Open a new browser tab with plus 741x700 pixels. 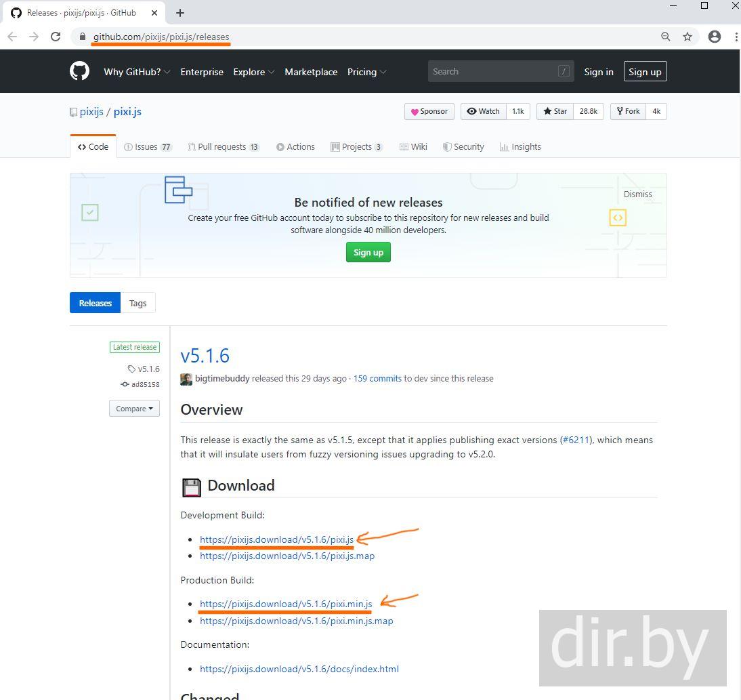(x=180, y=13)
